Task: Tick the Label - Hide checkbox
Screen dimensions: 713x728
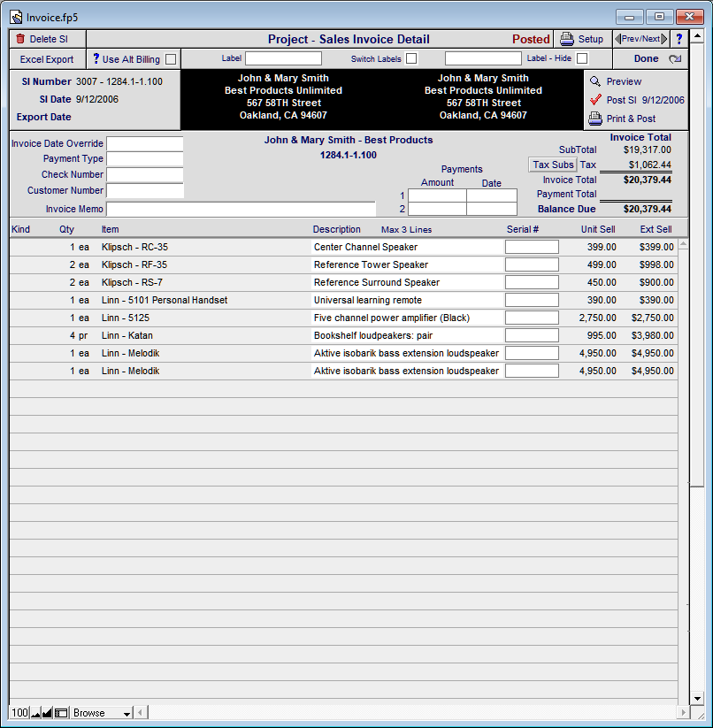Action: pos(582,58)
